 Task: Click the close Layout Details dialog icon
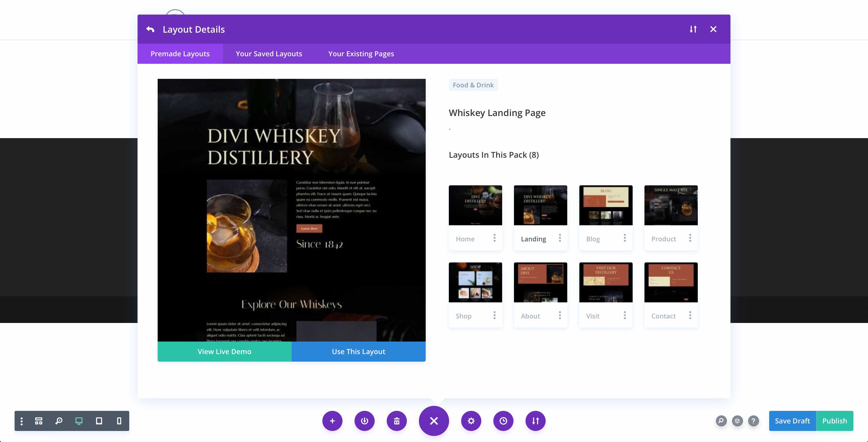tap(713, 29)
